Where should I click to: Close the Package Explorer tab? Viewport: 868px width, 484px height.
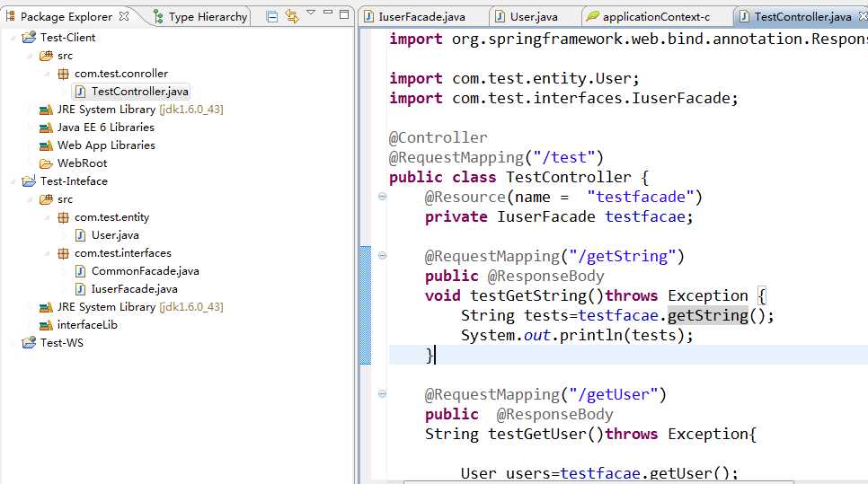pyautogui.click(x=124, y=16)
